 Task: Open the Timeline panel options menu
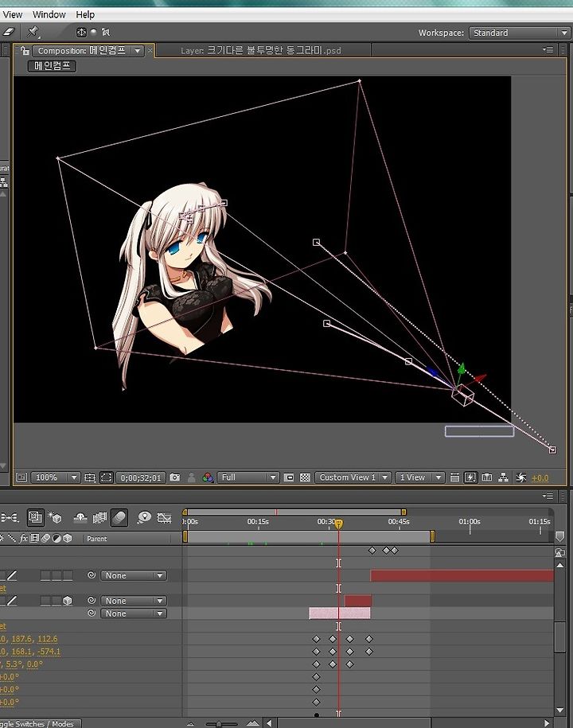(x=548, y=496)
